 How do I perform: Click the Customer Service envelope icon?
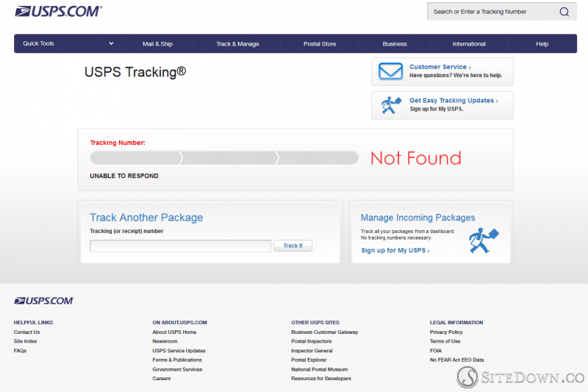(391, 71)
